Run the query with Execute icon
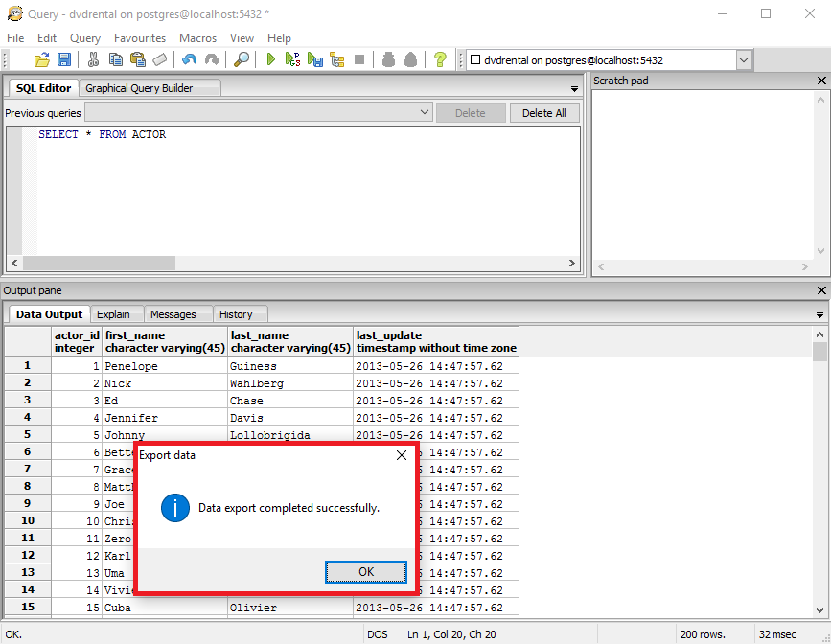The image size is (831, 644). (271, 59)
